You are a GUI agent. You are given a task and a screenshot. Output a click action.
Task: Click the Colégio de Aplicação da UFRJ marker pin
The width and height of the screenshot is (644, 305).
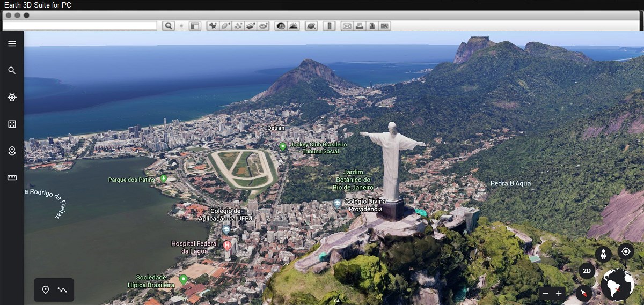pos(226,229)
